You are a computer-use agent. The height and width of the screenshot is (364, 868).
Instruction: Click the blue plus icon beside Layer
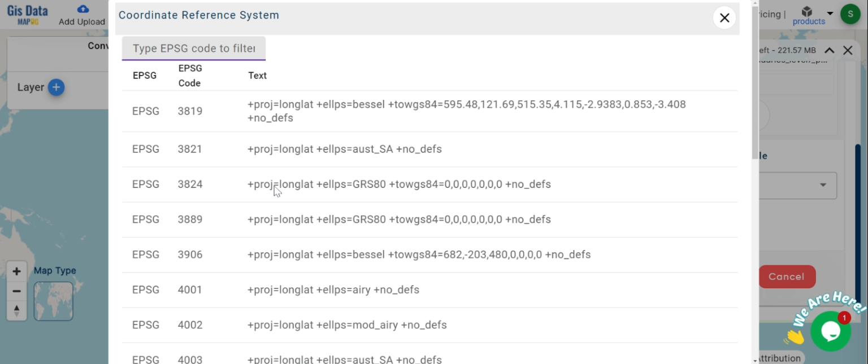pos(56,87)
